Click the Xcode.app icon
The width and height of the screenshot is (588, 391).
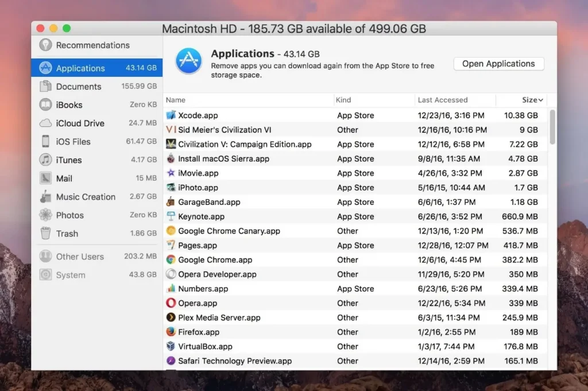[171, 115]
